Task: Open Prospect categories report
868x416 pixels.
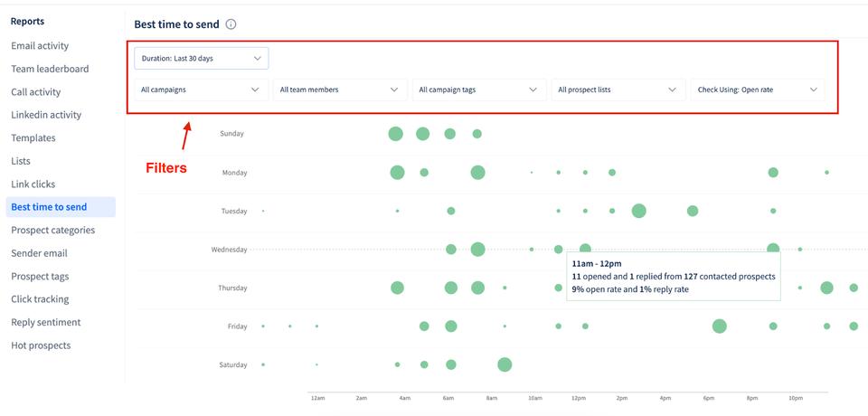Action: tap(53, 230)
